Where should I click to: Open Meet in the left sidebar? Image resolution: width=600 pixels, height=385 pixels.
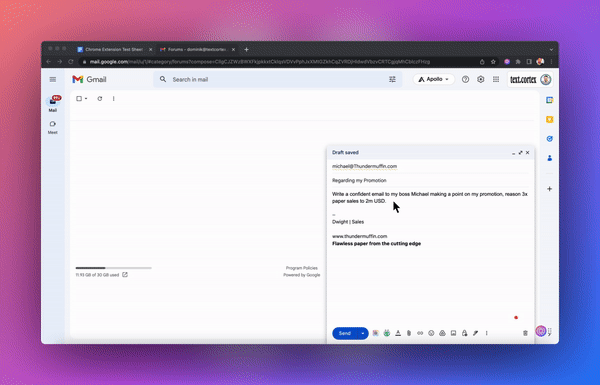point(53,127)
